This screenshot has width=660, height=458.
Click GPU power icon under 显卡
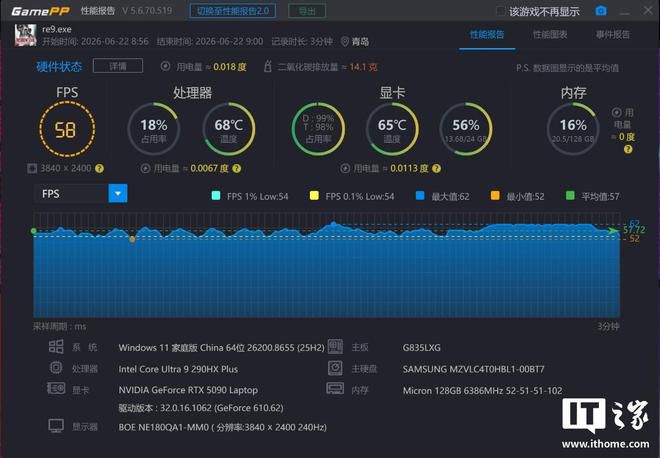345,168
